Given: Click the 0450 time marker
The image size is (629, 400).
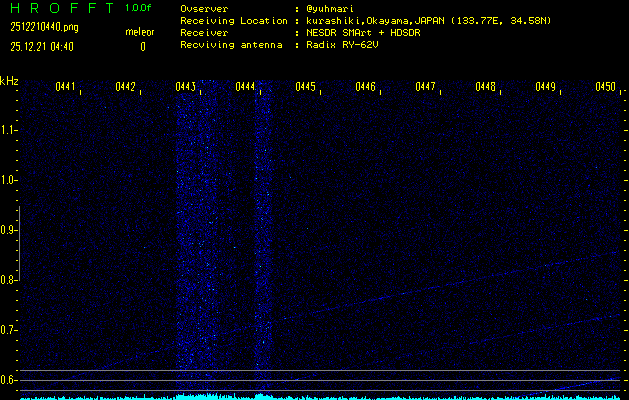Looking at the screenshot, I should click(x=605, y=88).
